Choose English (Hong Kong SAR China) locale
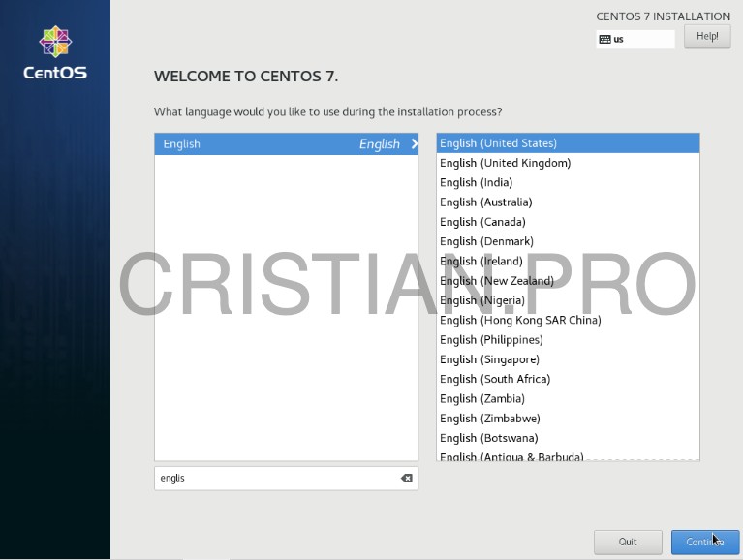This screenshot has width=743, height=560. click(x=568, y=321)
